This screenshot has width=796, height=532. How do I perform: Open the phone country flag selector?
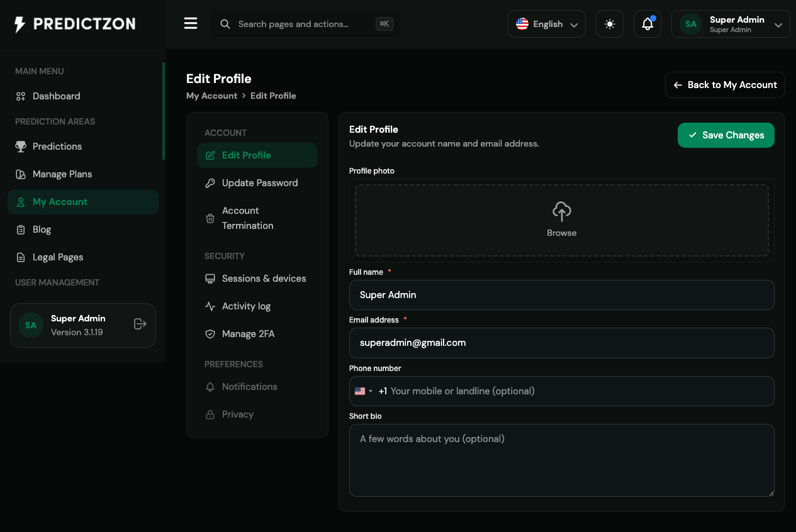click(363, 391)
